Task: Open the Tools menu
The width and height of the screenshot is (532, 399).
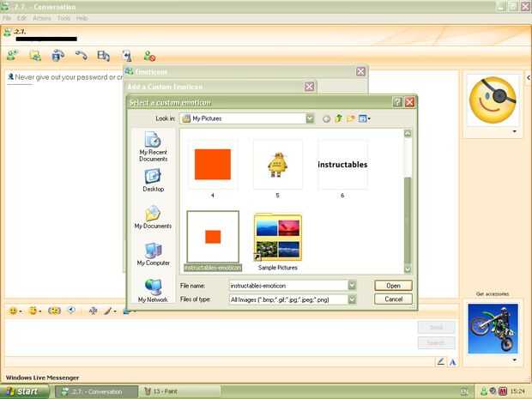Action: click(63, 18)
